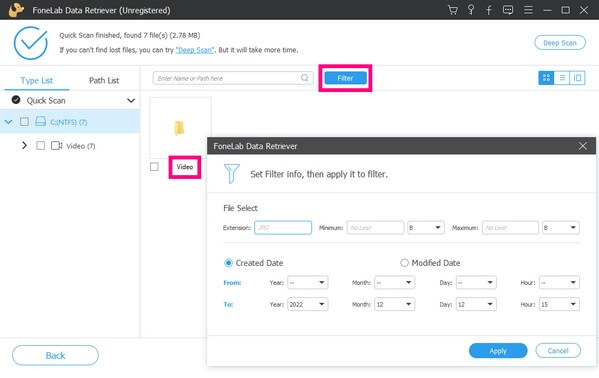Click the funnel filter icon in dialog
Screen dimensions: 599x378
pos(232,174)
